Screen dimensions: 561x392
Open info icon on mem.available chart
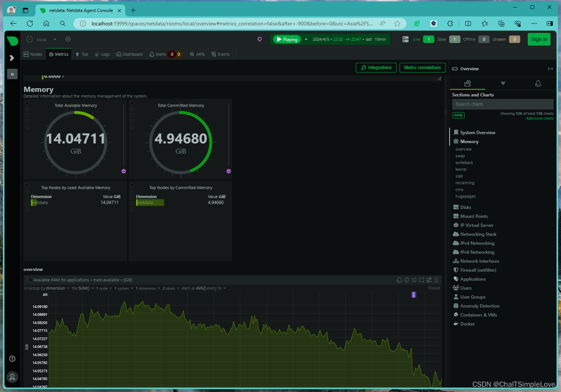(407, 280)
